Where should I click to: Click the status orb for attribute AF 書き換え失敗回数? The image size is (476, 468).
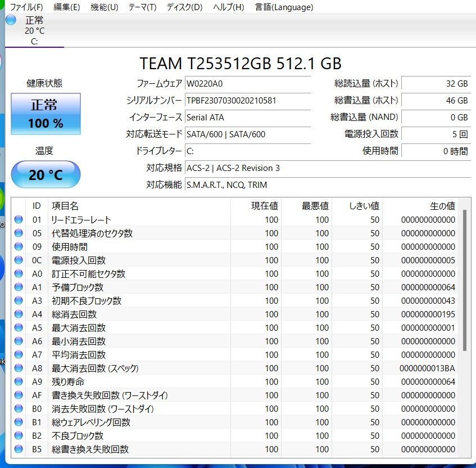(x=19, y=395)
